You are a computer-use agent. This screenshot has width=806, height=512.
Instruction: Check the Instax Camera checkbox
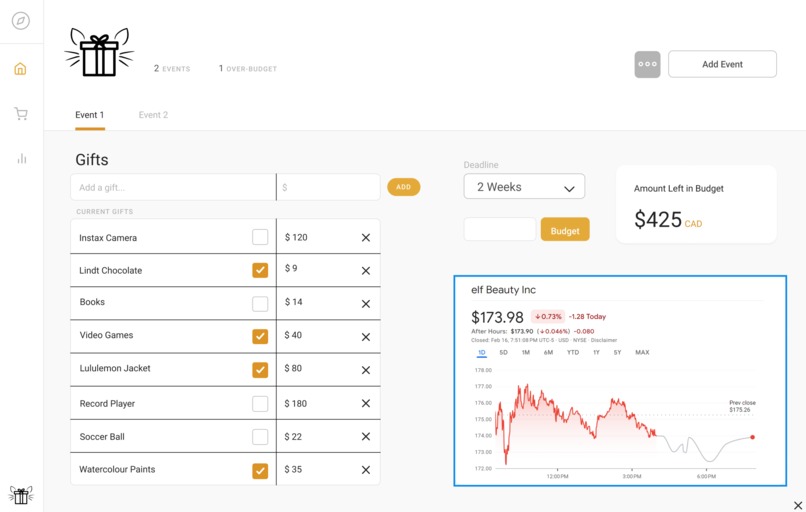pyautogui.click(x=260, y=237)
